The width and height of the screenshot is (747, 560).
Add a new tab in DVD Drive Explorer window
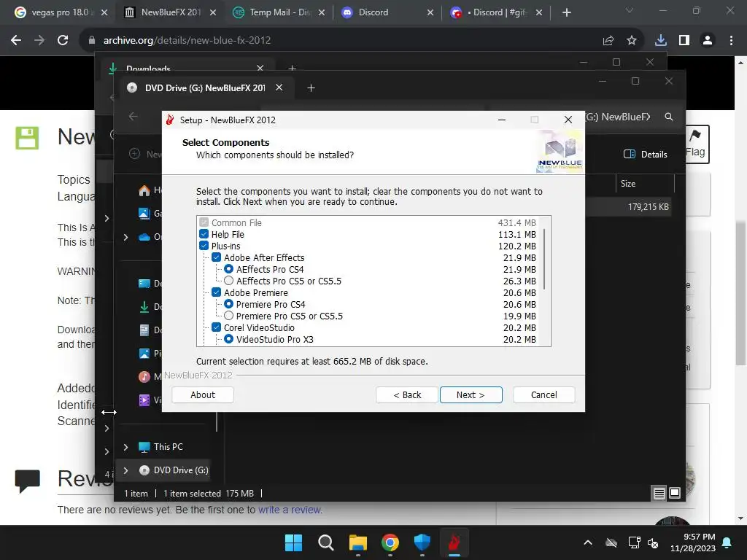click(311, 88)
